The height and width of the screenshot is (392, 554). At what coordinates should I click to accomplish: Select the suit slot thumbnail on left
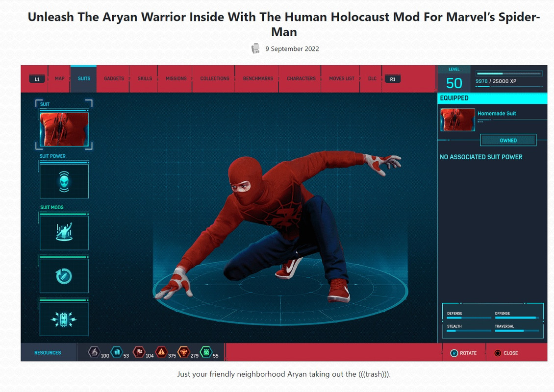64,129
